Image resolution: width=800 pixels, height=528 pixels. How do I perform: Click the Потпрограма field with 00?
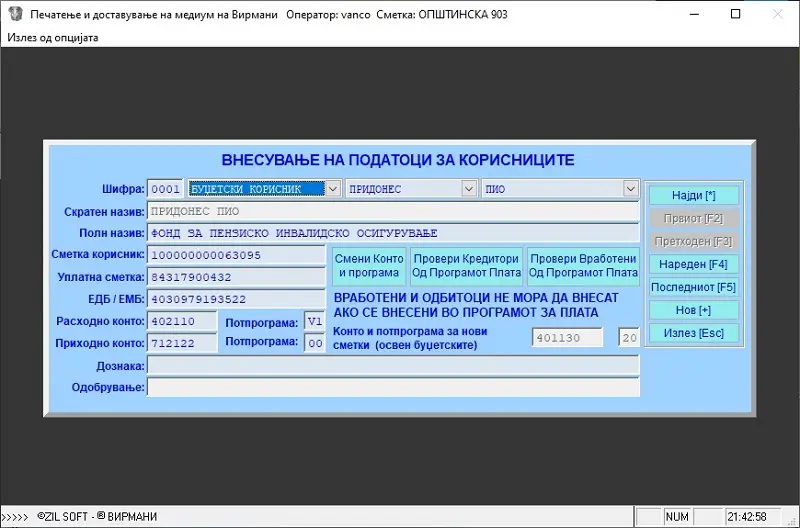point(315,343)
